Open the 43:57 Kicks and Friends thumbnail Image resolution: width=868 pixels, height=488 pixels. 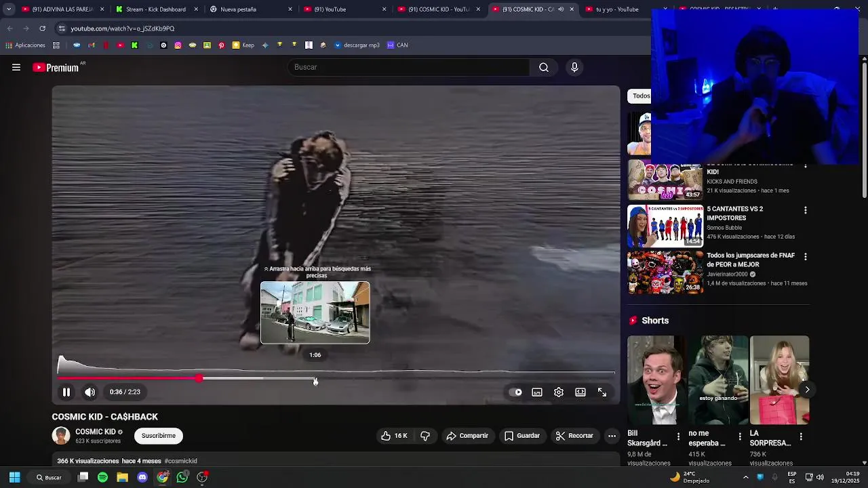click(x=665, y=180)
